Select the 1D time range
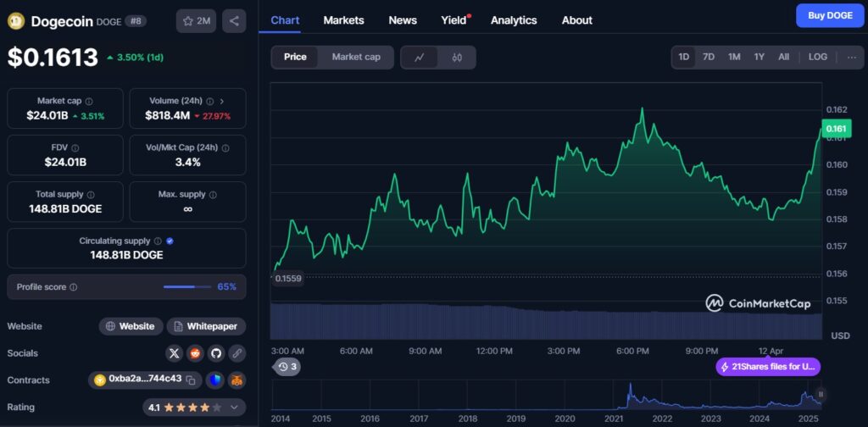Viewport: 868px width, 427px height. click(x=684, y=57)
